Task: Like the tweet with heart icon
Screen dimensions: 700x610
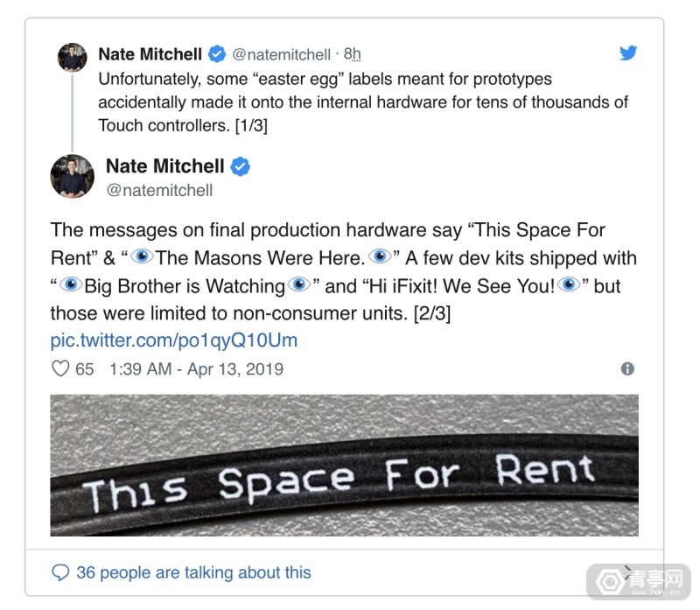Action: tap(60, 368)
